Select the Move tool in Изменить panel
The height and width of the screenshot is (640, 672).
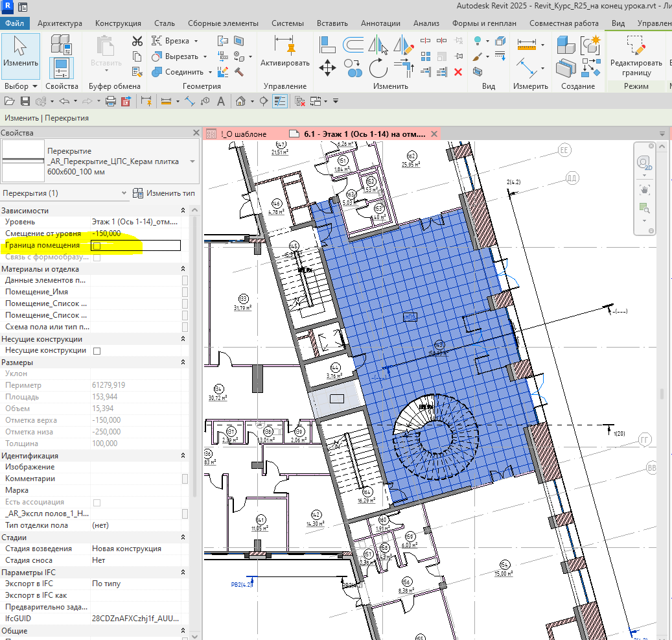pos(327,67)
